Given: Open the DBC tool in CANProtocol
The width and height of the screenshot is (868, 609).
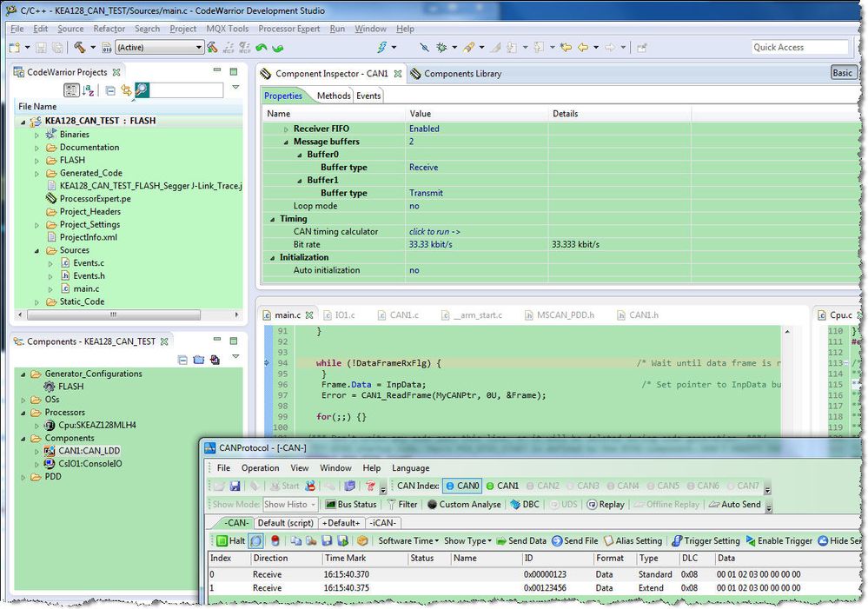Looking at the screenshot, I should point(525,505).
